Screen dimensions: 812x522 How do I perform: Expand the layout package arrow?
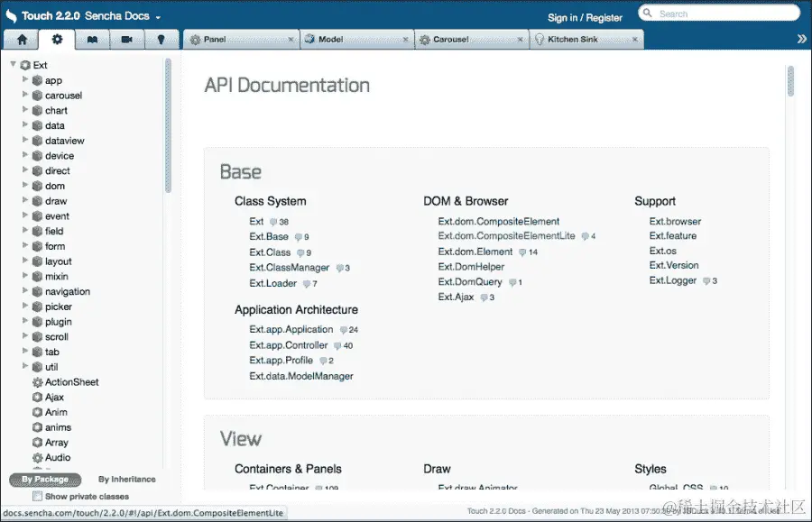tap(25, 261)
